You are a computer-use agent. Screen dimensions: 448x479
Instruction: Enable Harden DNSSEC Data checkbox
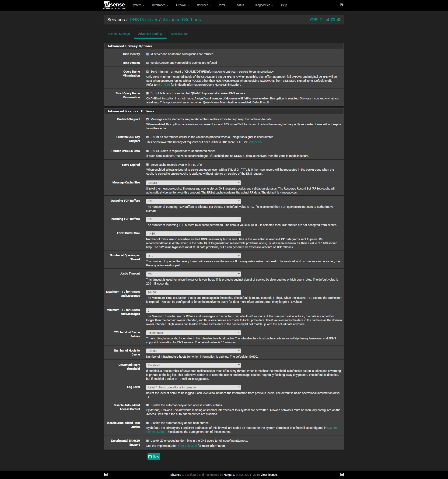coord(147,151)
